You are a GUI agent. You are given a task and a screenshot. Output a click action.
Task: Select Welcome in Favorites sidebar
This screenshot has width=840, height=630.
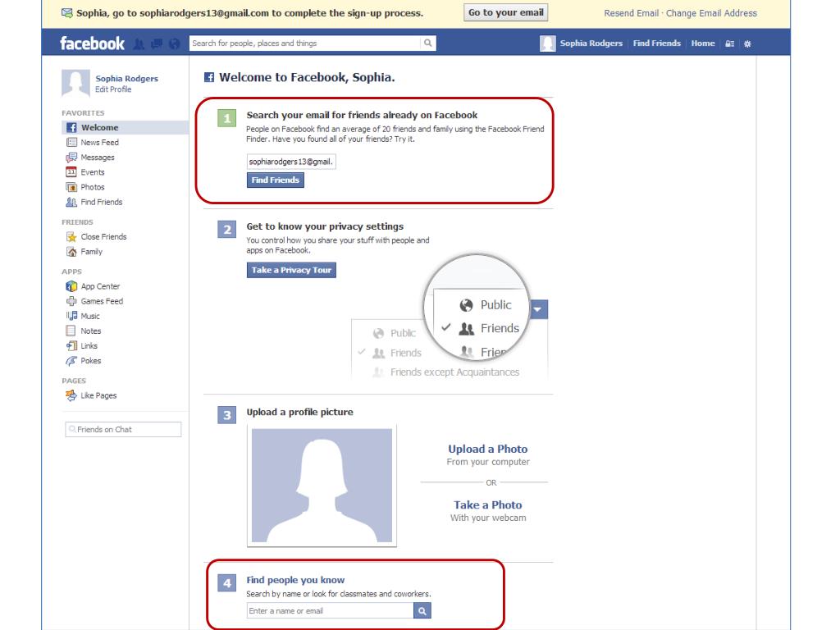(x=125, y=127)
